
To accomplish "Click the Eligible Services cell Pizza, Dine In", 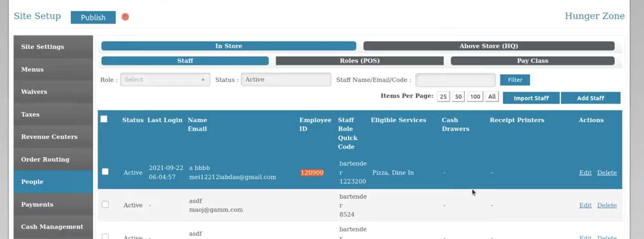I will [393, 173].
